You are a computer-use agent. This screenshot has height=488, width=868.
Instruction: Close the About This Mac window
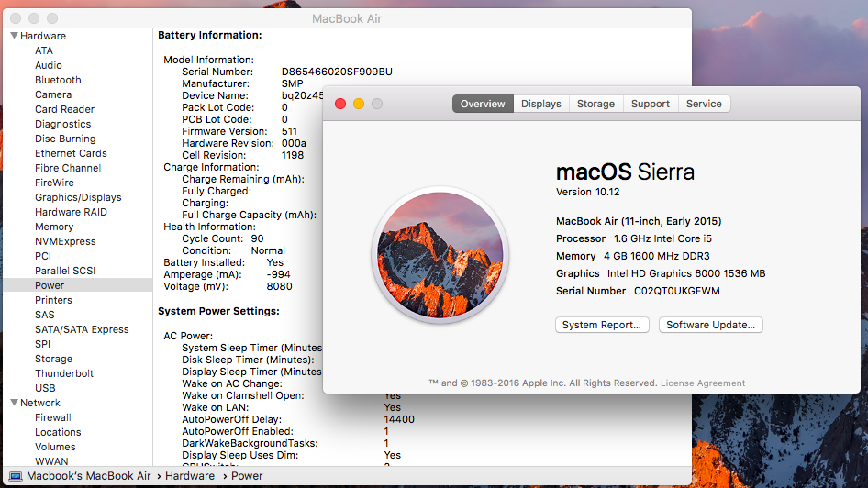[340, 104]
